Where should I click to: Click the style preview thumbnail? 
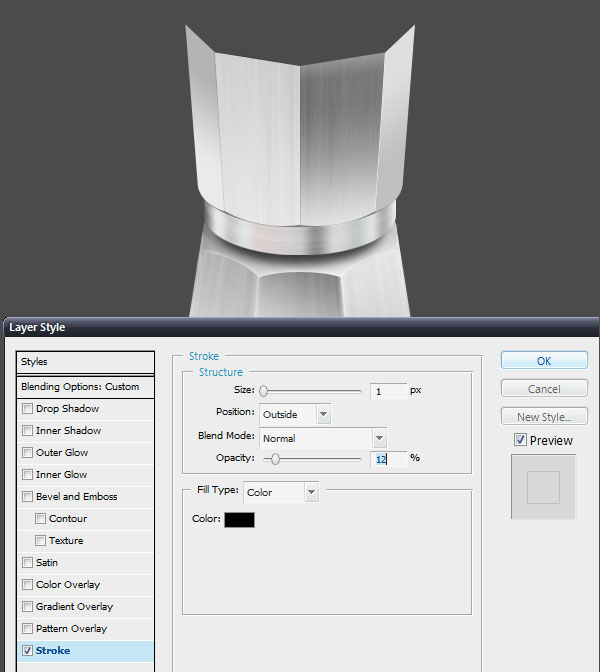[x=543, y=487]
